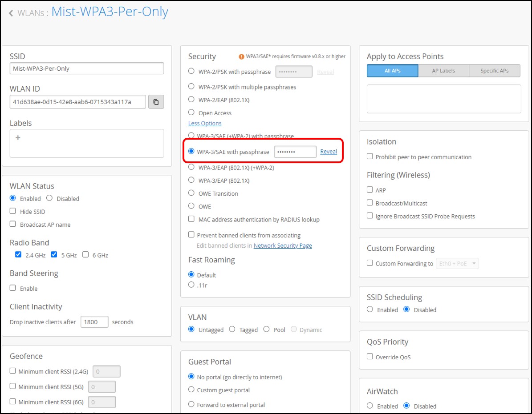
Task: Select OWE Transition security option
Action: 191,193
